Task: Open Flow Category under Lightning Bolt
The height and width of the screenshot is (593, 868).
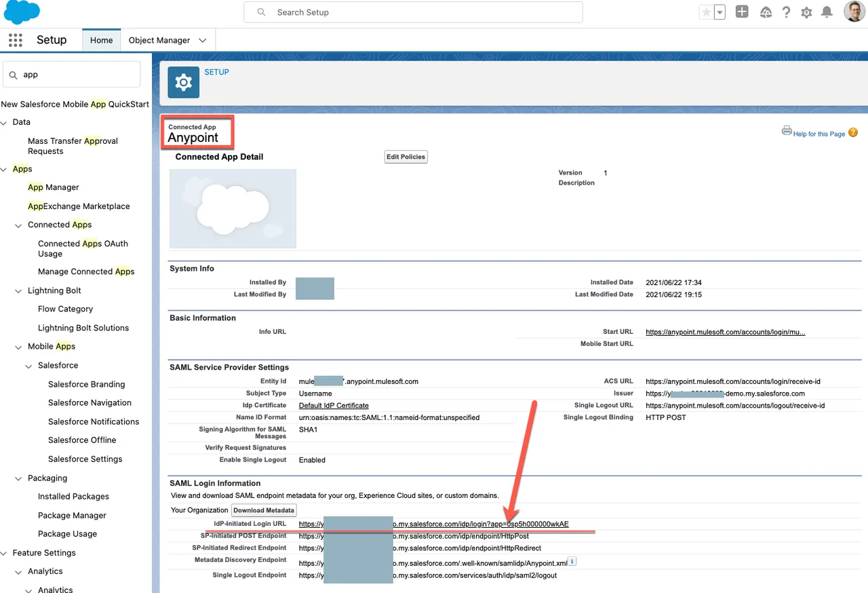Action: click(65, 309)
